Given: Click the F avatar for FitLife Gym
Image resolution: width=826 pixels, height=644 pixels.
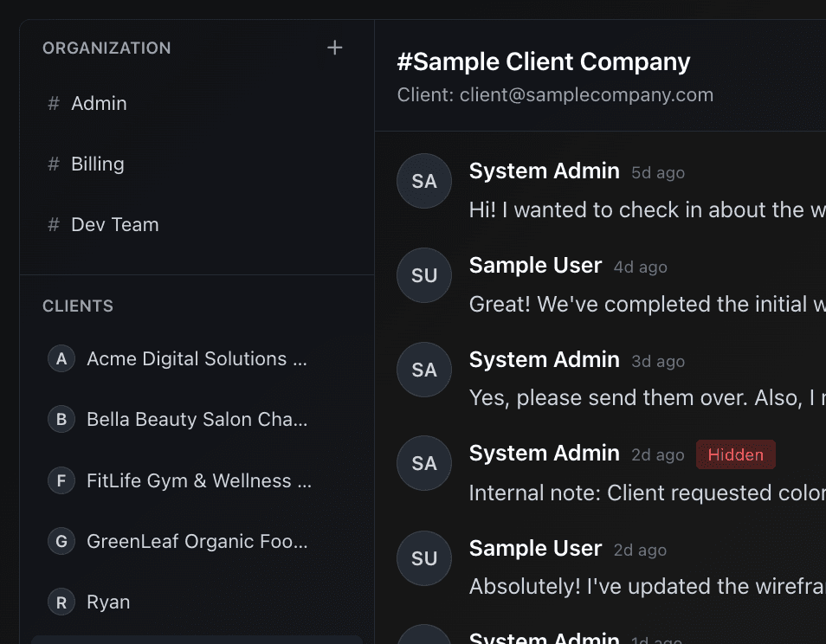Looking at the screenshot, I should (61, 480).
